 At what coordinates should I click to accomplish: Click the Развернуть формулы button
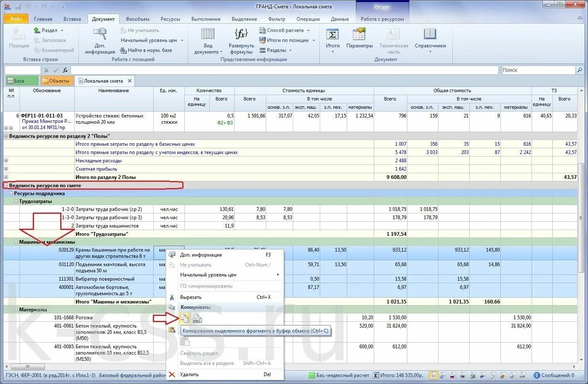pos(241,41)
